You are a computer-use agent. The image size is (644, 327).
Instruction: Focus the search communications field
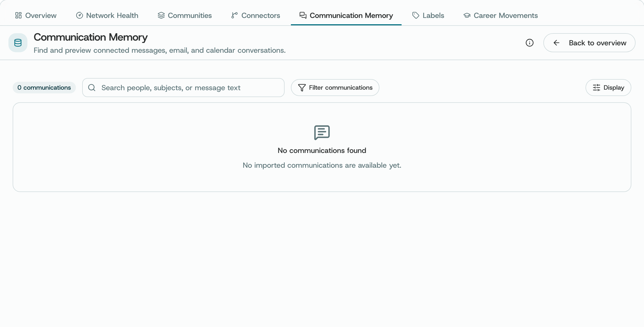click(x=183, y=88)
